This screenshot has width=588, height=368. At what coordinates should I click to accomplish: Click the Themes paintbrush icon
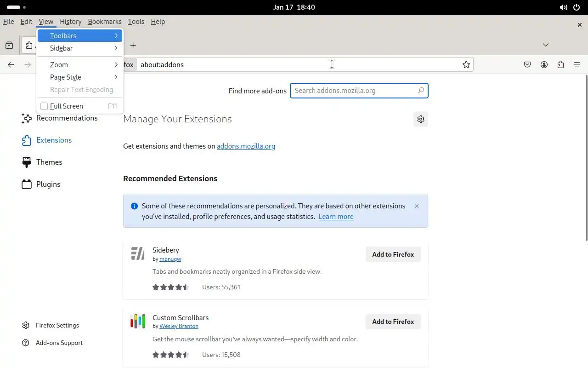click(x=27, y=162)
